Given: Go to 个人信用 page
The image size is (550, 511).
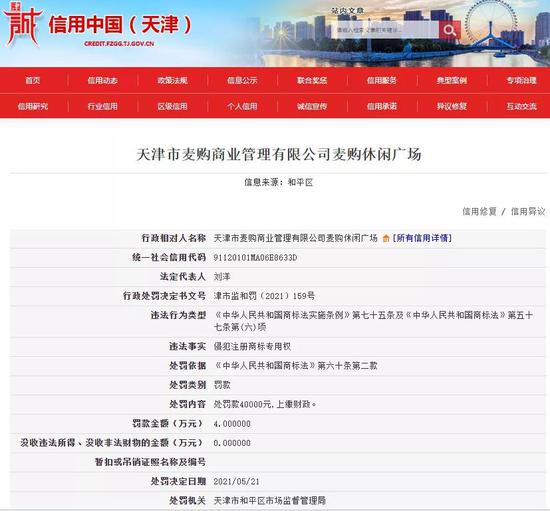Looking at the screenshot, I should click(x=242, y=106).
